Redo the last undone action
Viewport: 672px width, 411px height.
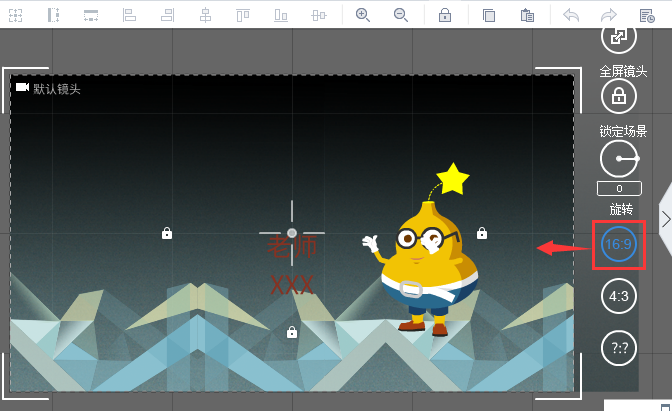(x=609, y=15)
